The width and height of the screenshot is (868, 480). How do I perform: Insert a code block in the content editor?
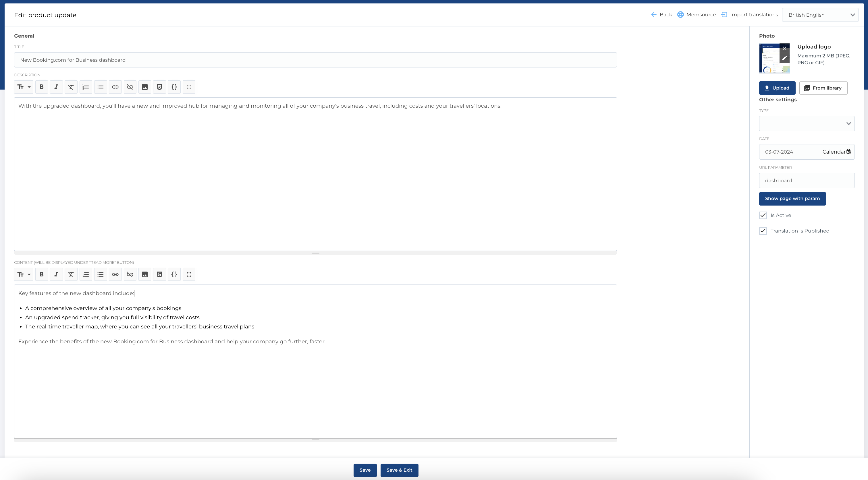(174, 274)
